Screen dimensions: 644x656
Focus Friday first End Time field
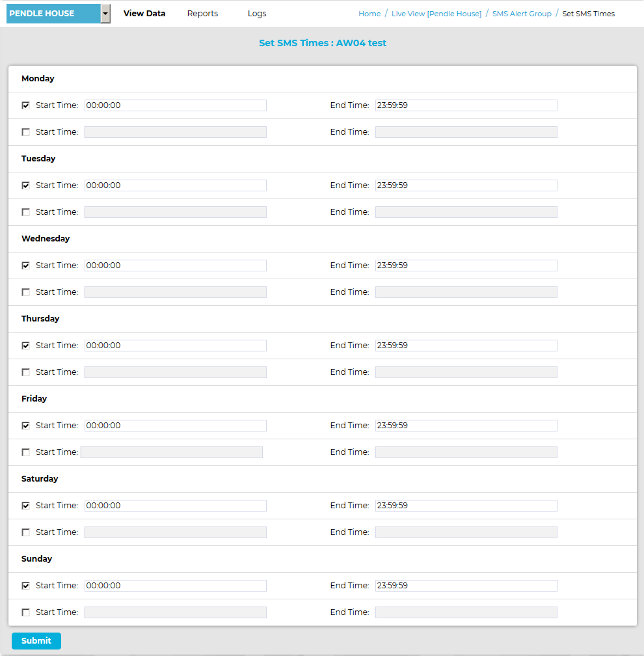(466, 426)
